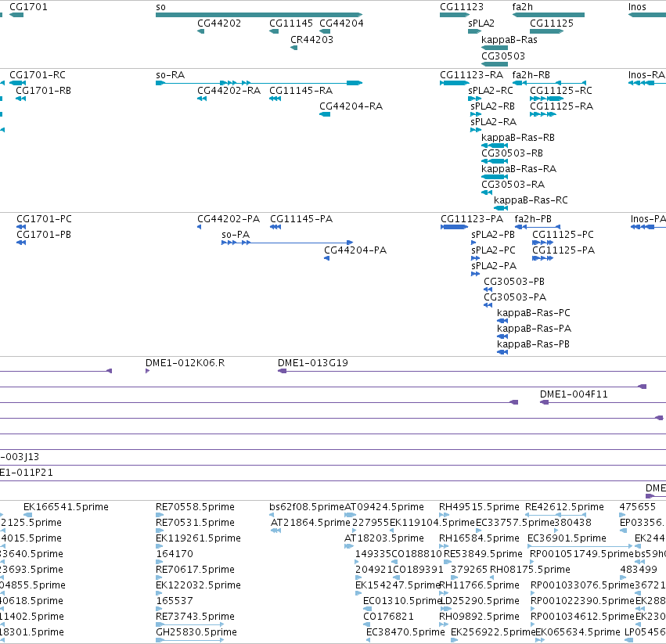
Task: Select the sPLA2 gene label
Action: (x=481, y=23)
